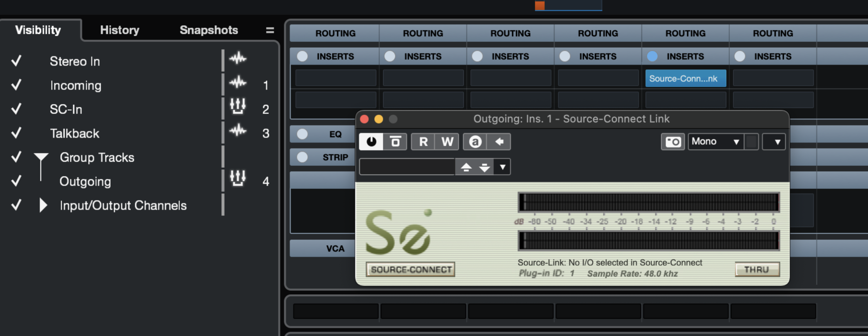Screen dimensions: 868x336
Task: Click the copy settings arrow icon
Action: (x=499, y=142)
